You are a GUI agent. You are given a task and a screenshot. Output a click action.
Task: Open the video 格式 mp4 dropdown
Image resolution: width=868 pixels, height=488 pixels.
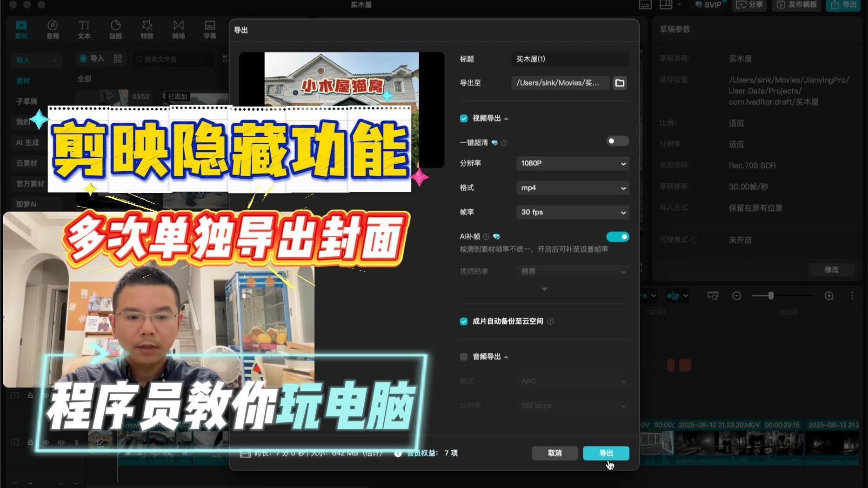coord(573,188)
